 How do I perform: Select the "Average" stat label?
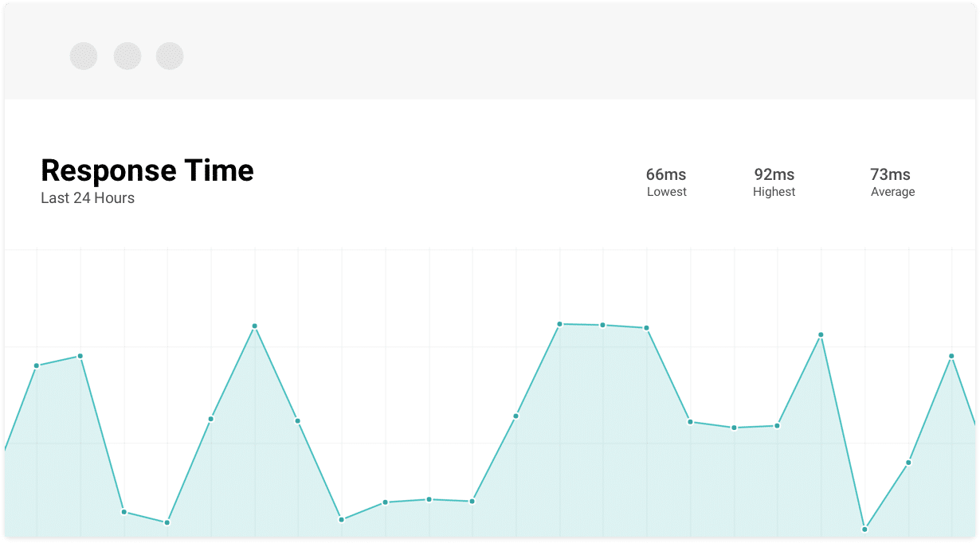coord(893,192)
